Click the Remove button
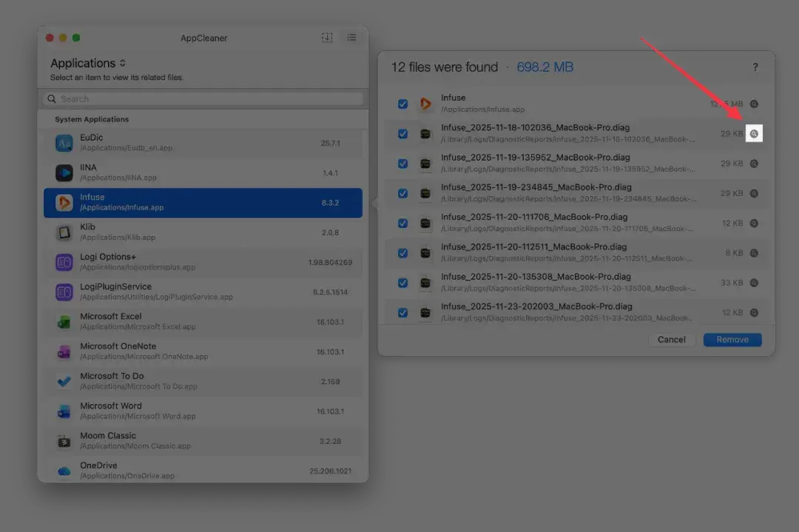 pos(732,340)
